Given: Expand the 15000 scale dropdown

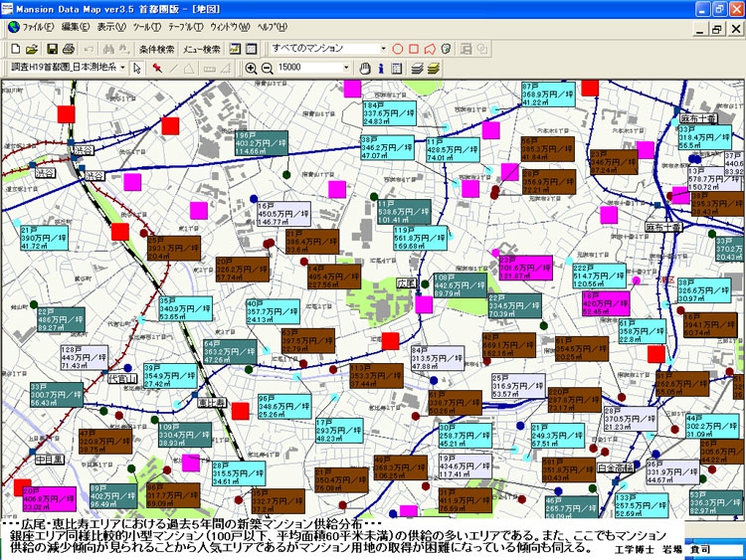Looking at the screenshot, I should pyautogui.click(x=347, y=68).
